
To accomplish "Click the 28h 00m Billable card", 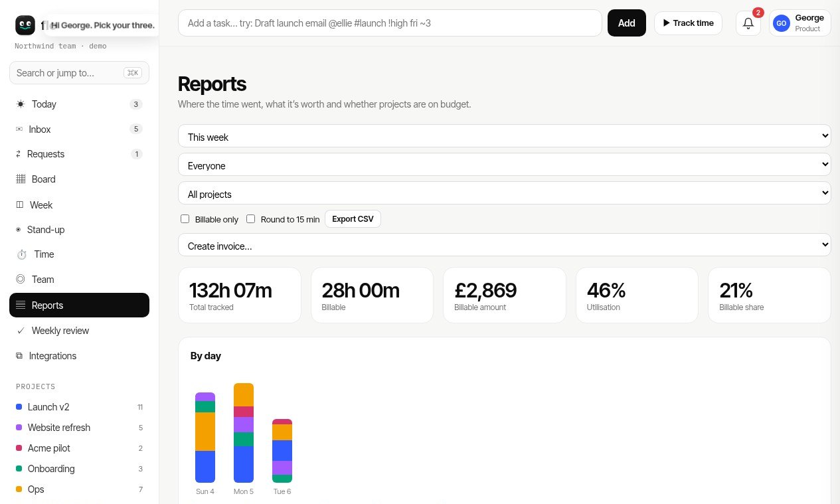I will pyautogui.click(x=372, y=295).
